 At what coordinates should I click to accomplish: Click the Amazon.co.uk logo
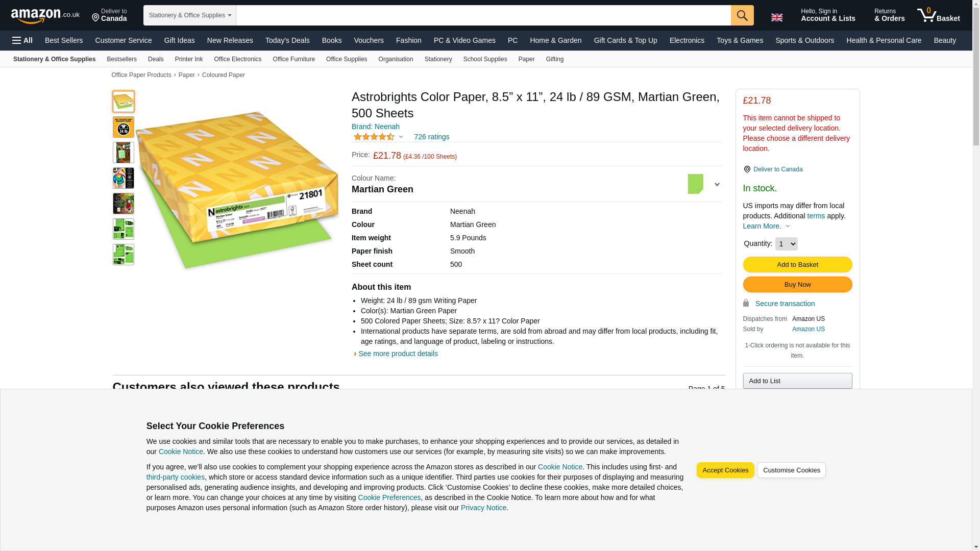coord(45,16)
